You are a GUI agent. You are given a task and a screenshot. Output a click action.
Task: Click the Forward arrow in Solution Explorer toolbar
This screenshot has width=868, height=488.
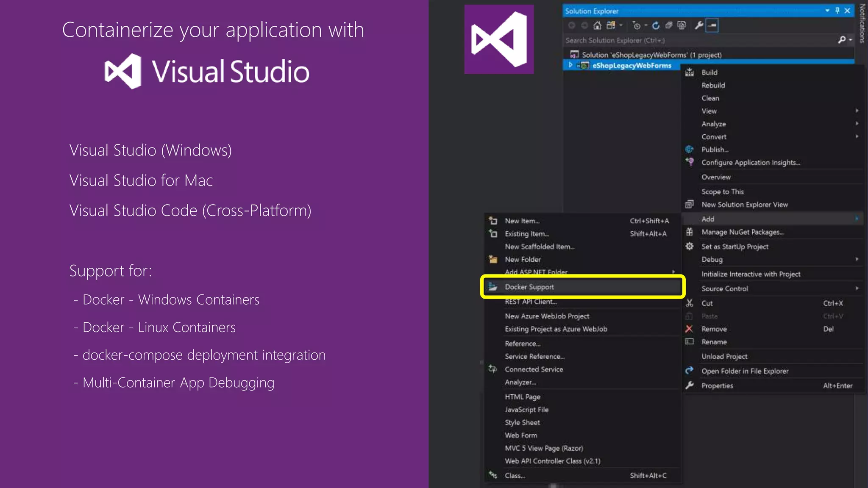click(584, 25)
